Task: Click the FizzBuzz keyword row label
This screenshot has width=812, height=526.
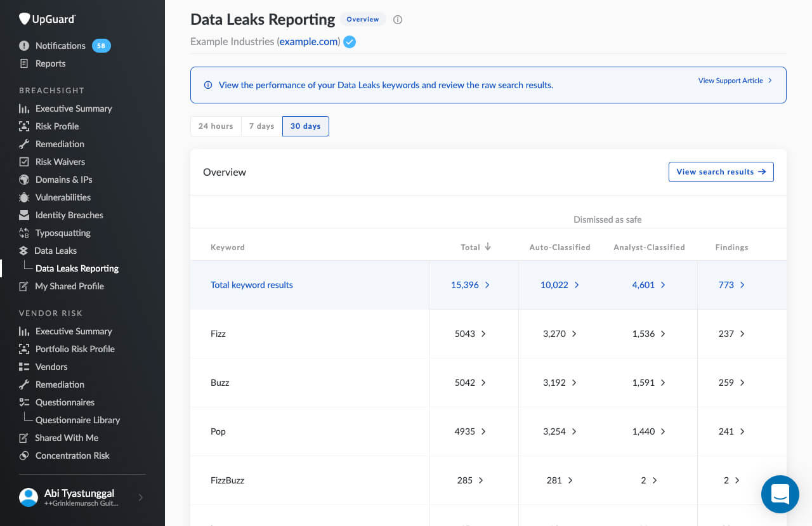Action: tap(227, 480)
